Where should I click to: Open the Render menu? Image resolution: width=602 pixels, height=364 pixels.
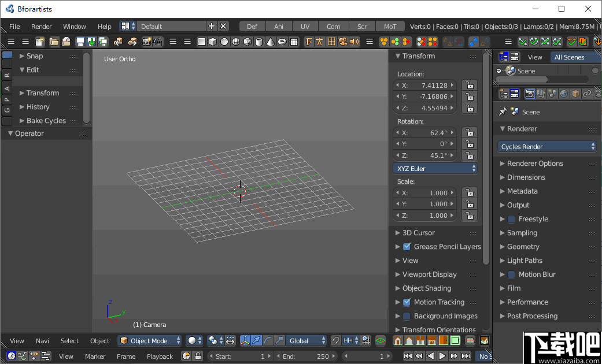[x=40, y=27]
